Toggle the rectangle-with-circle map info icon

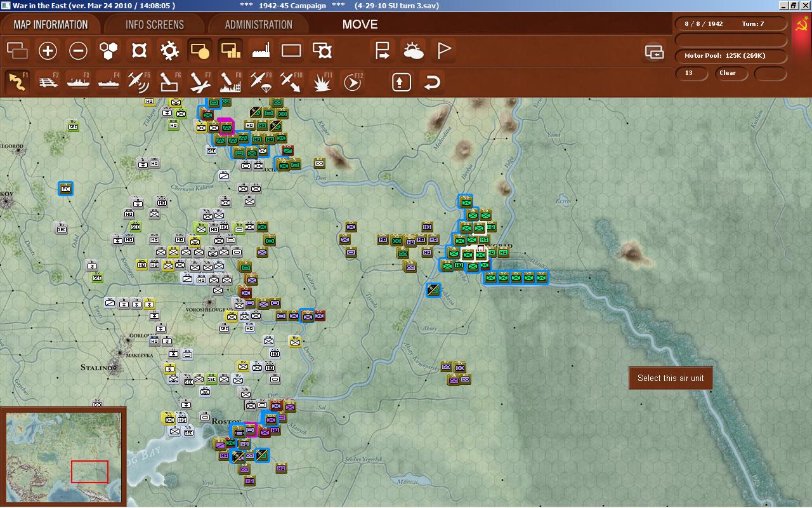pyautogui.click(x=200, y=50)
